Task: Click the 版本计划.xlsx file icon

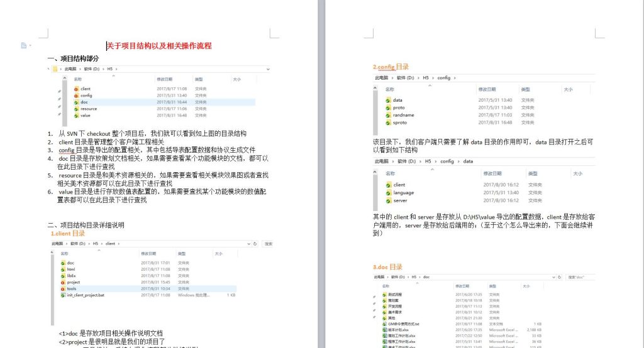Action: click(x=385, y=330)
